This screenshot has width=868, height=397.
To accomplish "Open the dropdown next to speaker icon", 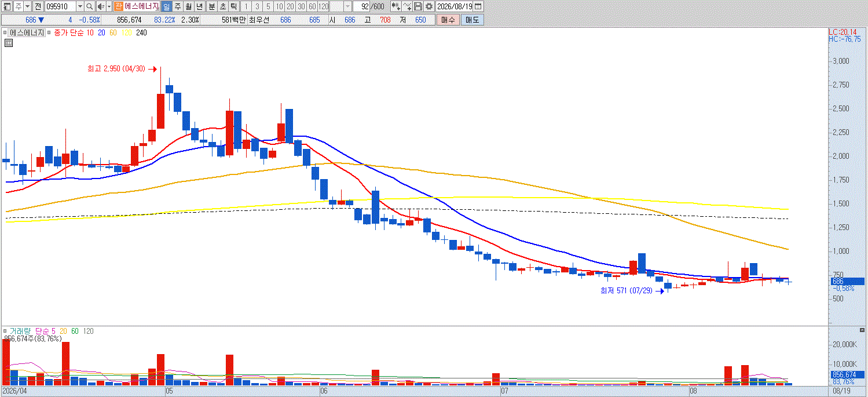I will tap(108, 6).
